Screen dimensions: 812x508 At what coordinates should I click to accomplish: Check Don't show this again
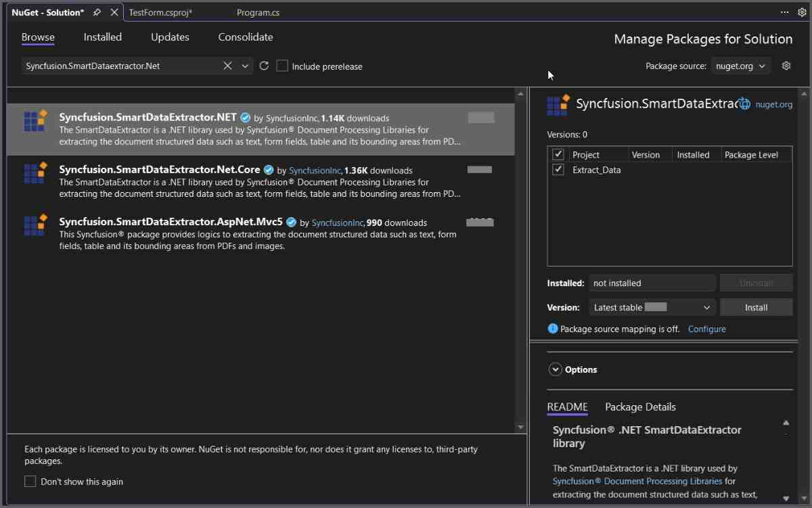click(x=30, y=482)
